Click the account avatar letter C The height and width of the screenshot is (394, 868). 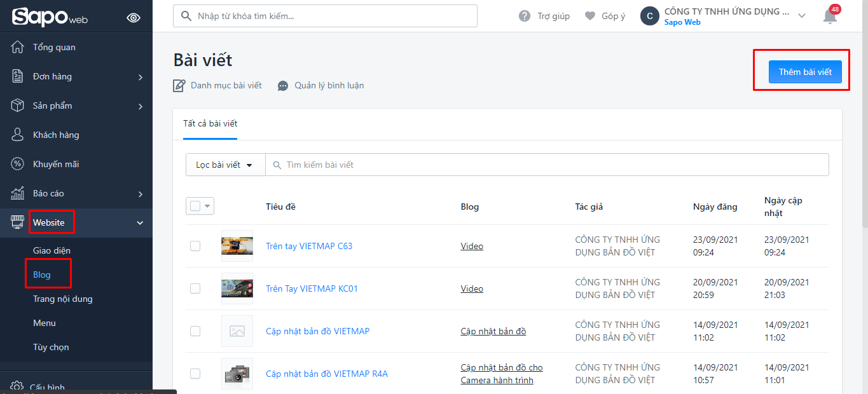pyautogui.click(x=649, y=16)
